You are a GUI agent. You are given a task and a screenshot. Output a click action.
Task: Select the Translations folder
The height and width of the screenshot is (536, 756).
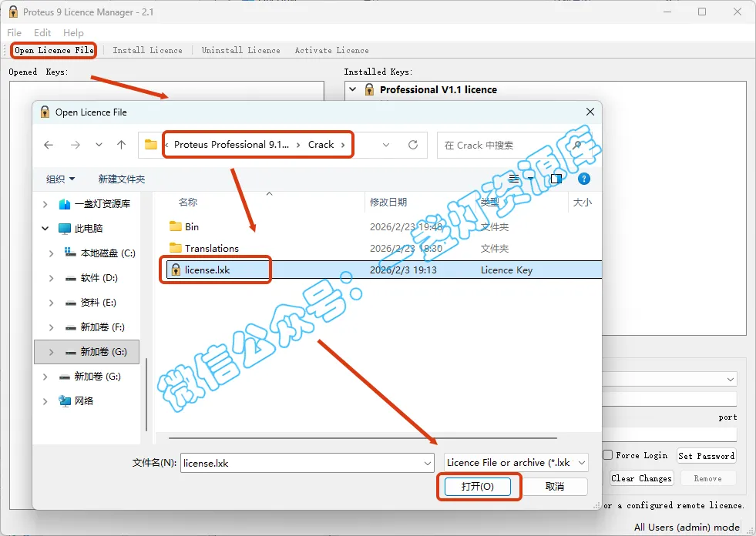click(x=212, y=248)
